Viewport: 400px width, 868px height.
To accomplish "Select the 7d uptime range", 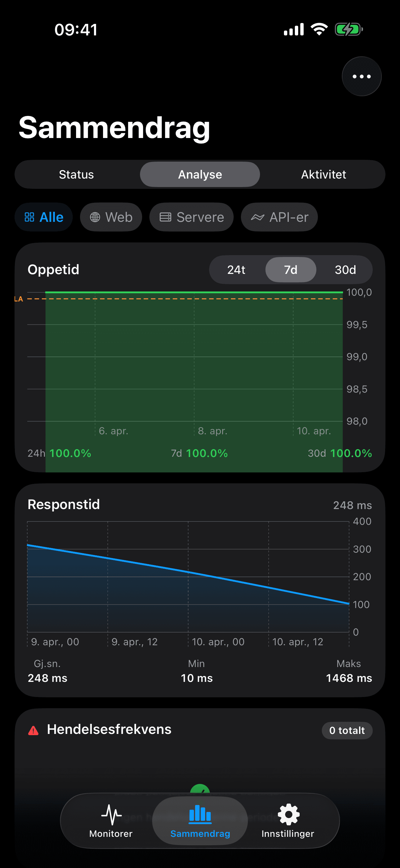I will tap(290, 270).
